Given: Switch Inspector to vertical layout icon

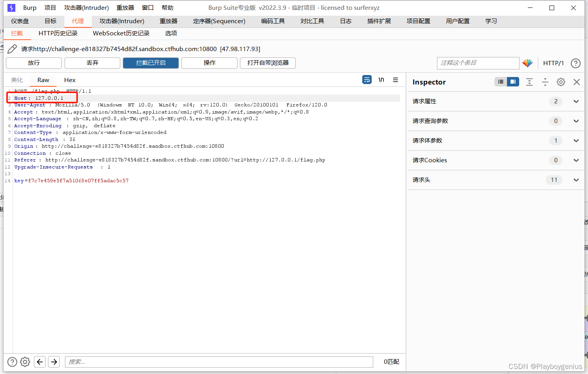Looking at the screenshot, I should [501, 82].
